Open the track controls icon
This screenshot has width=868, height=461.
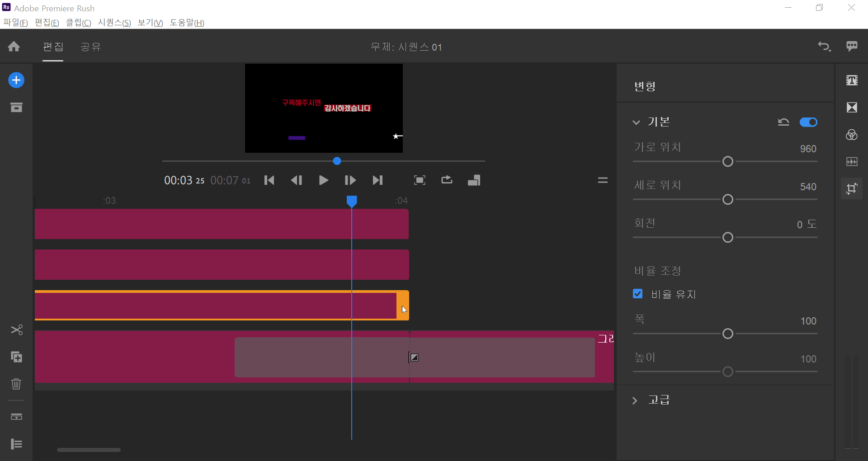coord(16,417)
